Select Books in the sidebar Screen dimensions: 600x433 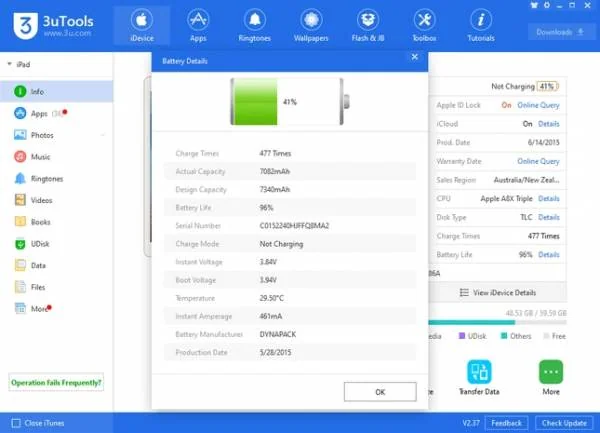[57, 222]
